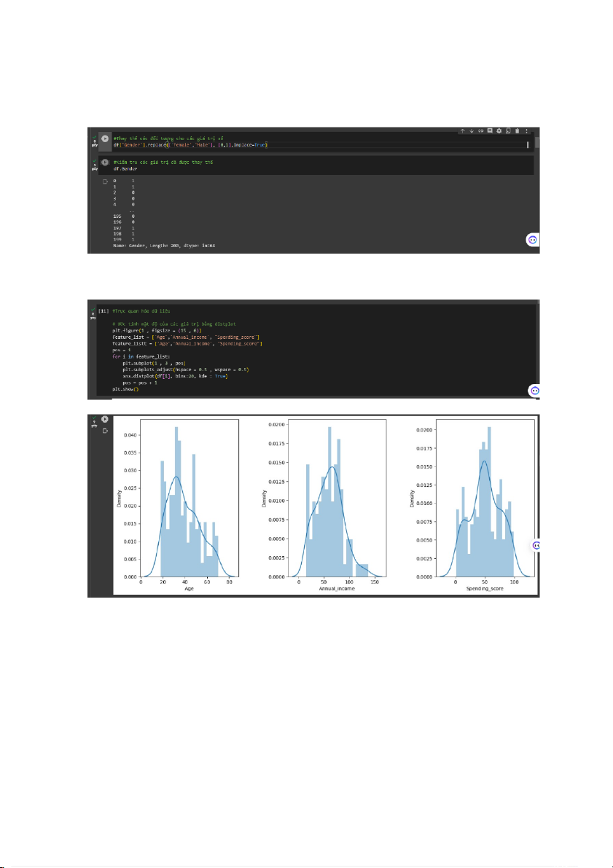The image size is (613, 868).
Task: Click the 'Spending_score' x-axis label
Action: (x=485, y=589)
